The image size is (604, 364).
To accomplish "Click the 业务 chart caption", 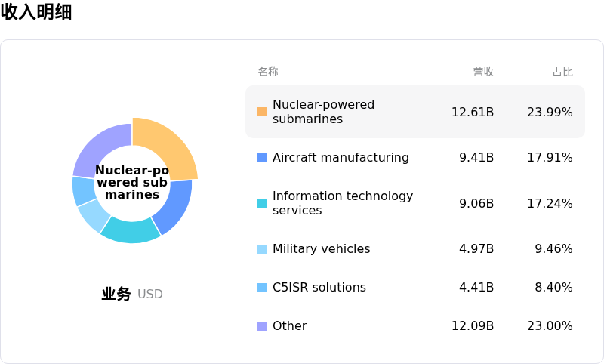I will pos(116,294).
